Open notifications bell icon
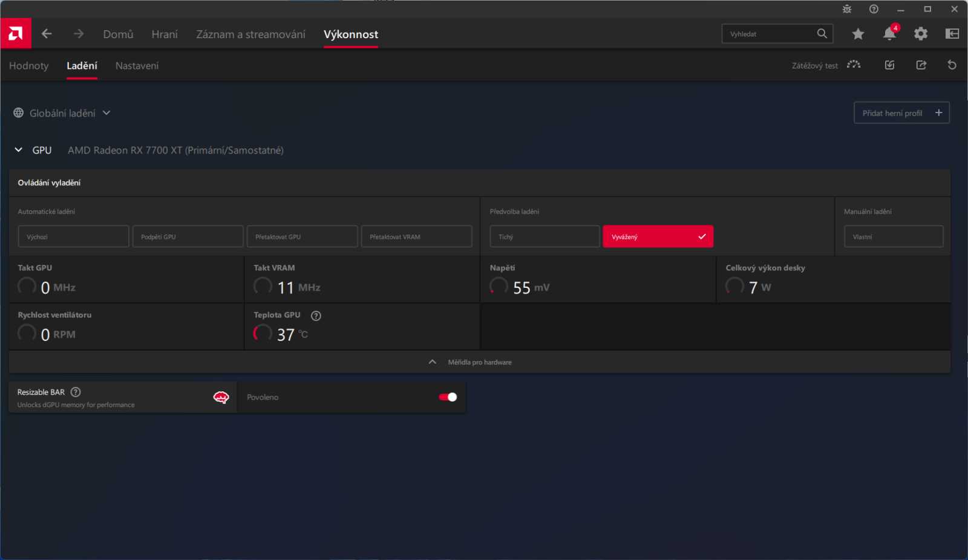 click(x=889, y=34)
